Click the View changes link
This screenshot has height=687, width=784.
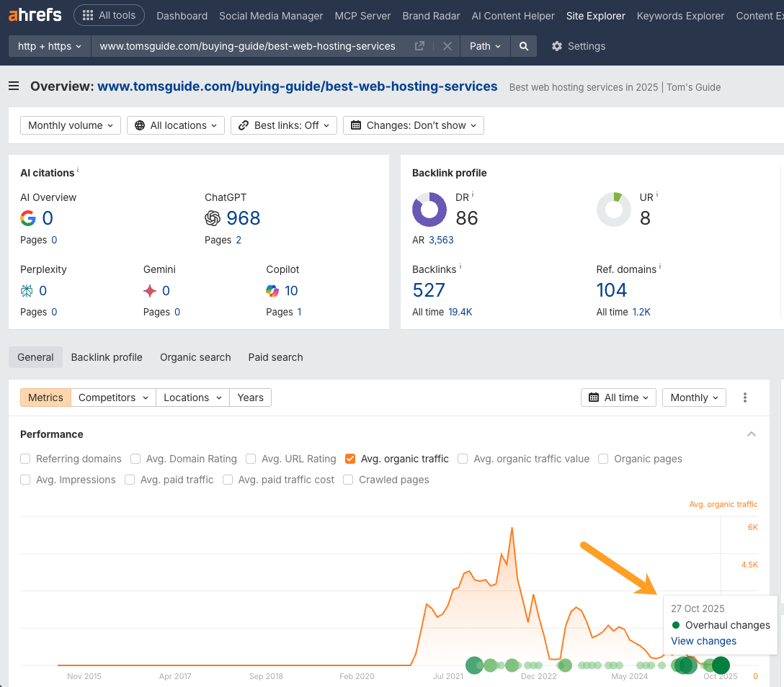pos(703,641)
